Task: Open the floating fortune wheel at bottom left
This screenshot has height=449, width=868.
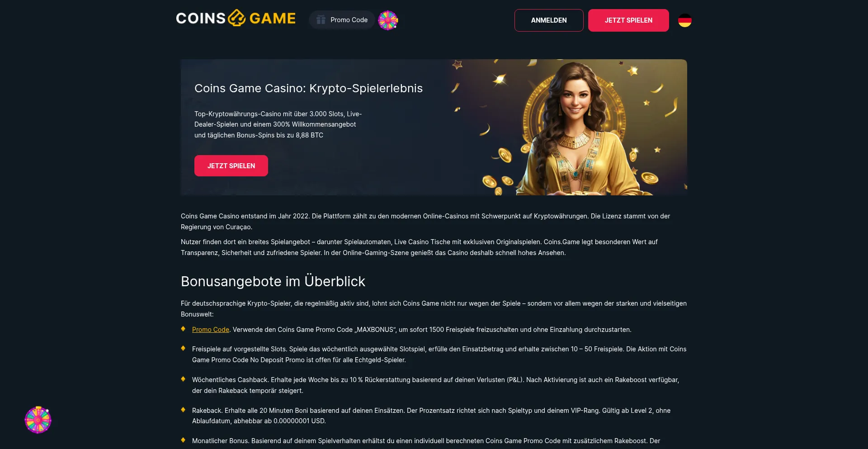Action: [38, 420]
